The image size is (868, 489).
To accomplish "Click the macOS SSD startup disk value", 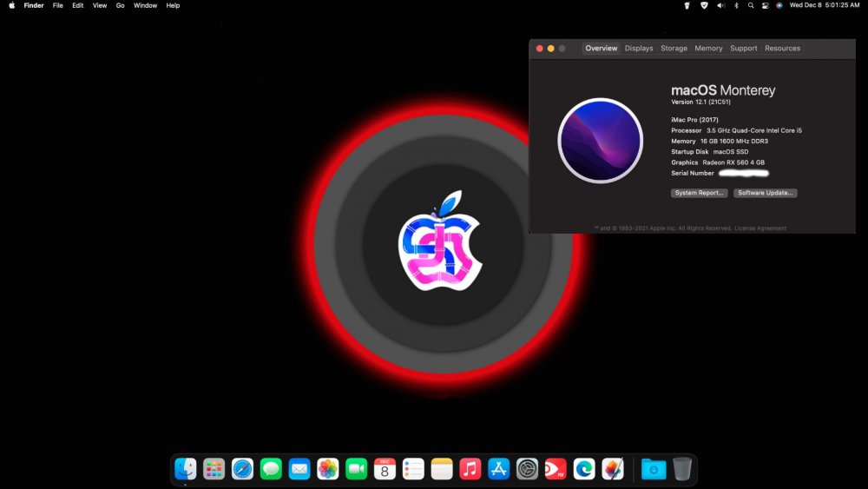I will [x=731, y=152].
